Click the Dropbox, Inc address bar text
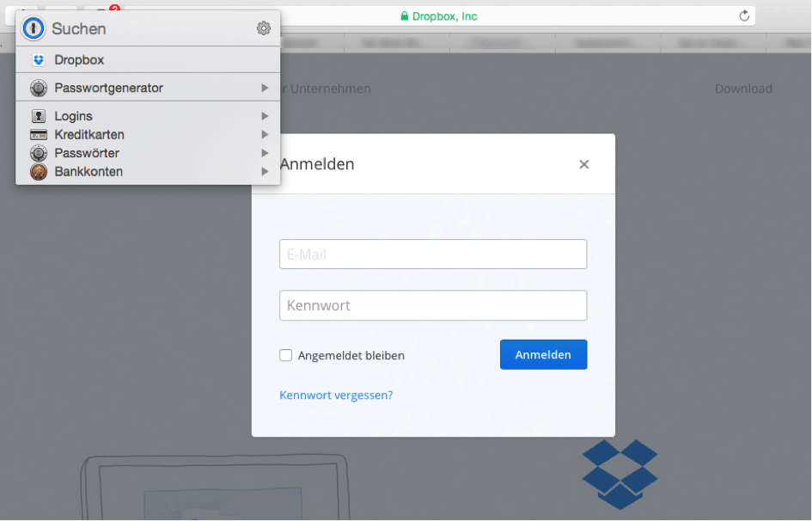Image resolution: width=812 pixels, height=521 pixels. [x=444, y=16]
